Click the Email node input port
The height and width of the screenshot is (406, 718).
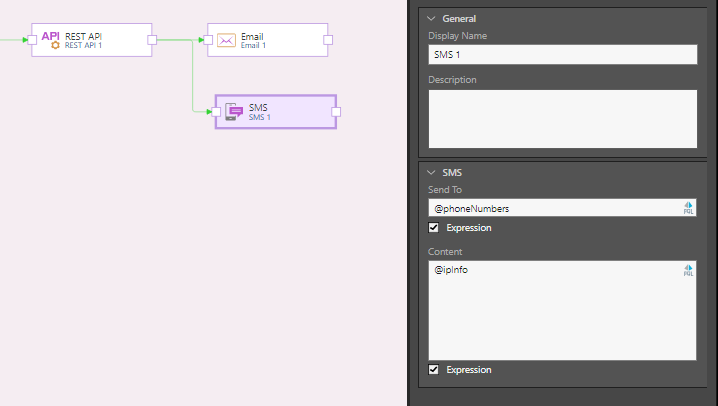pos(208,40)
